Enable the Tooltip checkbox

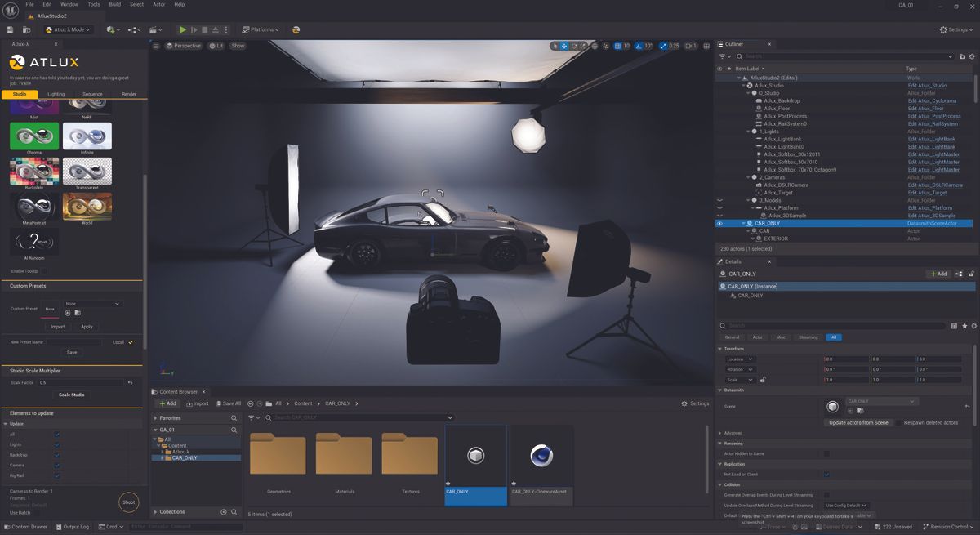click(x=43, y=270)
